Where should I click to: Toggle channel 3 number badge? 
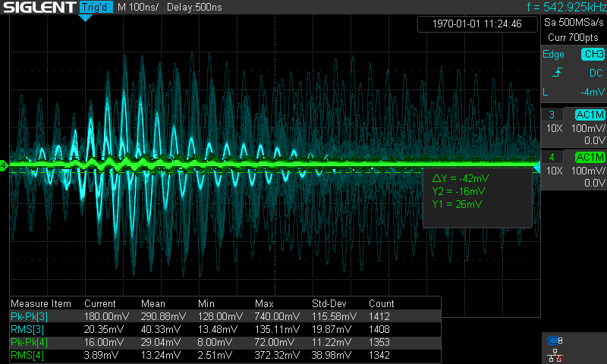pyautogui.click(x=551, y=115)
